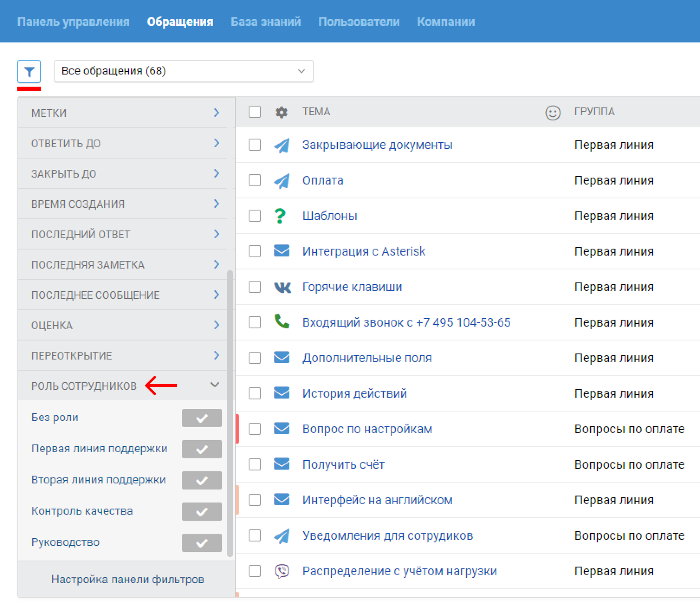Switch to the Пользователи tab

click(359, 22)
